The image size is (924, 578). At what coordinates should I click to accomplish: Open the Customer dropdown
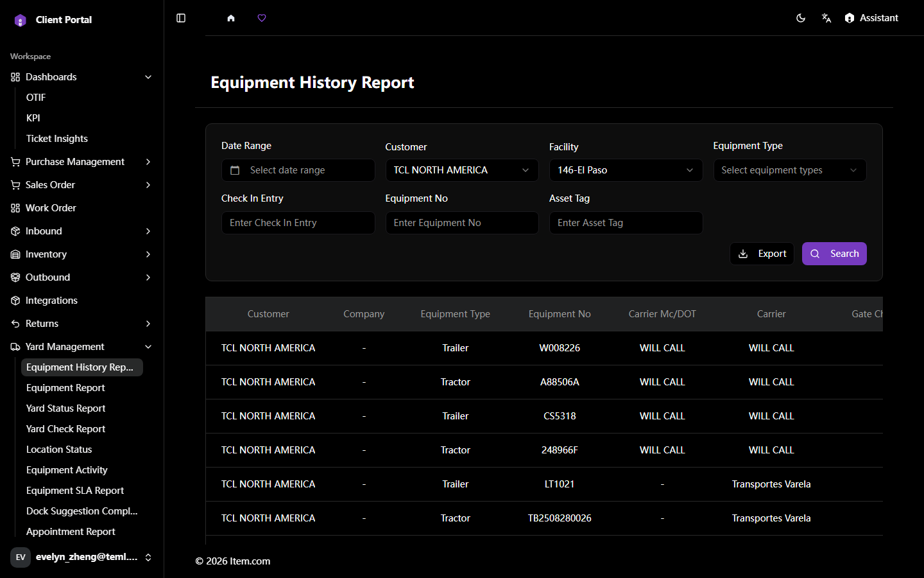462,170
